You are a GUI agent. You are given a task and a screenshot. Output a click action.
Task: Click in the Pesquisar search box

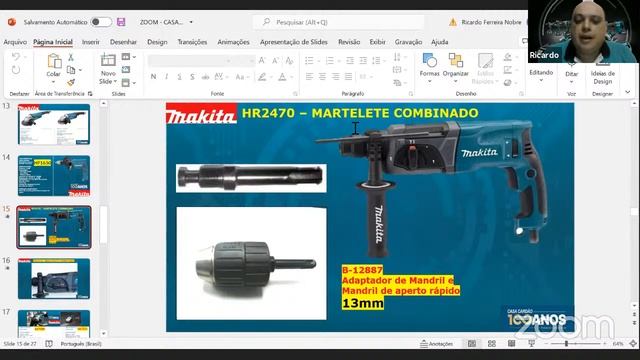point(339,22)
